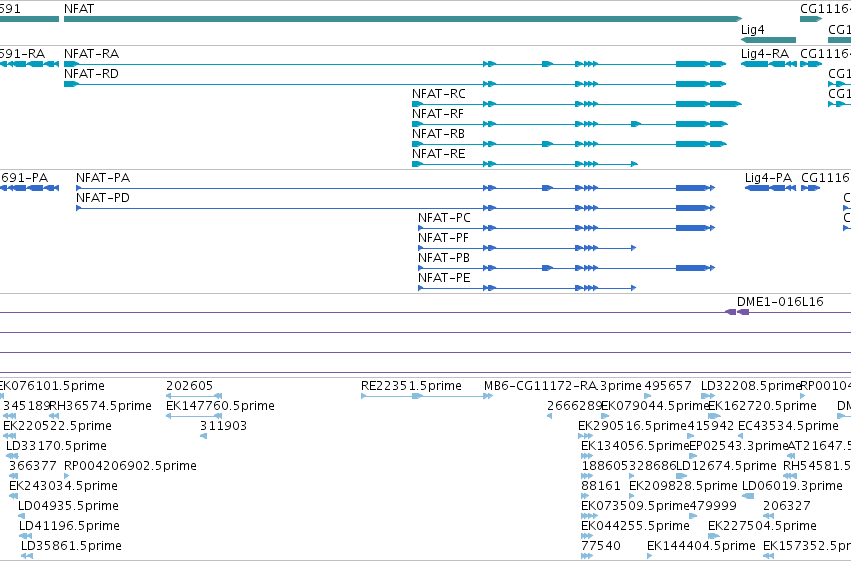Viewport: 851px width, 561px height.
Task: Click LD12674.5prime EST
Action: 726,466
